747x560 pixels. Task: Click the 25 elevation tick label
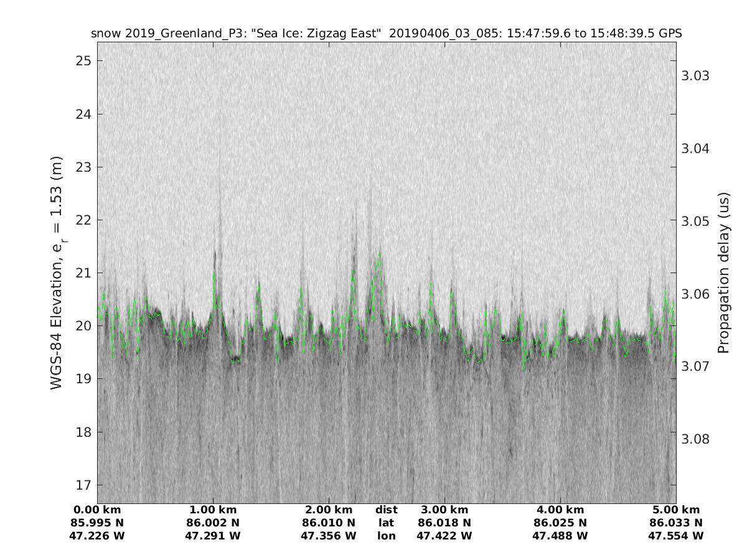coord(85,61)
